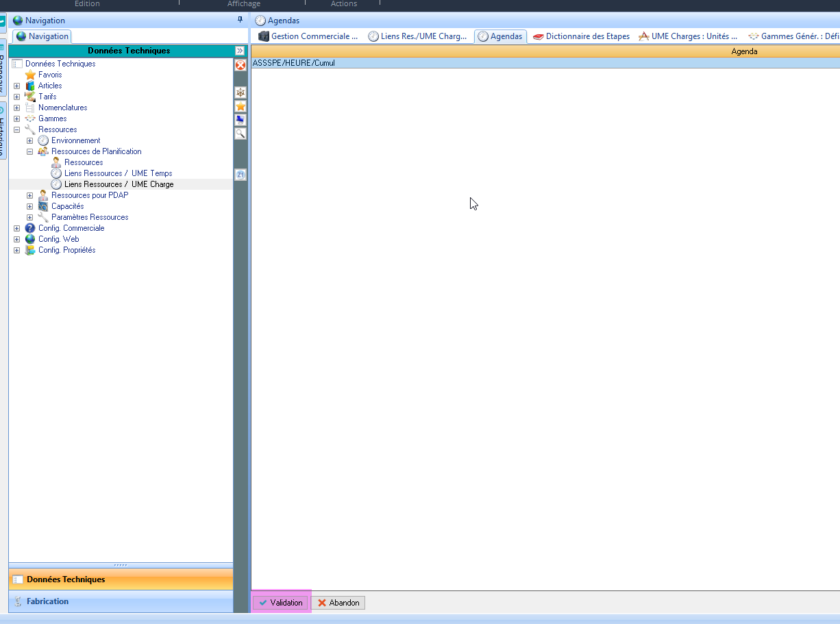The image size is (840, 624).
Task: Click the Z1 icon in vertical toolbar
Action: coord(240,175)
